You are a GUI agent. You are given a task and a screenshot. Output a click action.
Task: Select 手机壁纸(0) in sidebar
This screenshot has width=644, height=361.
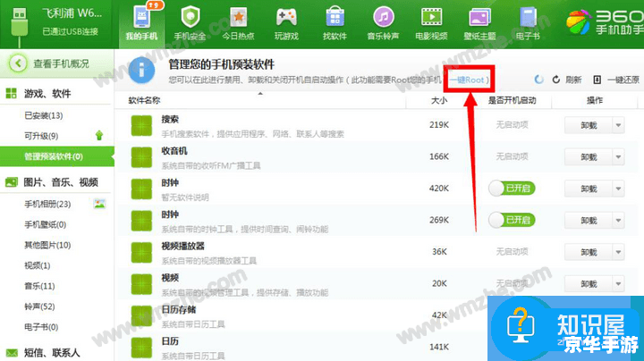coord(46,224)
